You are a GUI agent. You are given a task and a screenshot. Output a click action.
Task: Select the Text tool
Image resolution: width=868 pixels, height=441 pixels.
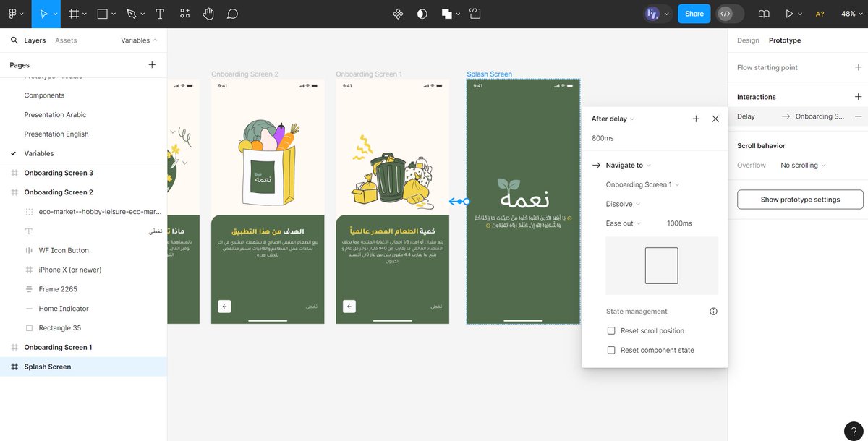click(x=160, y=14)
